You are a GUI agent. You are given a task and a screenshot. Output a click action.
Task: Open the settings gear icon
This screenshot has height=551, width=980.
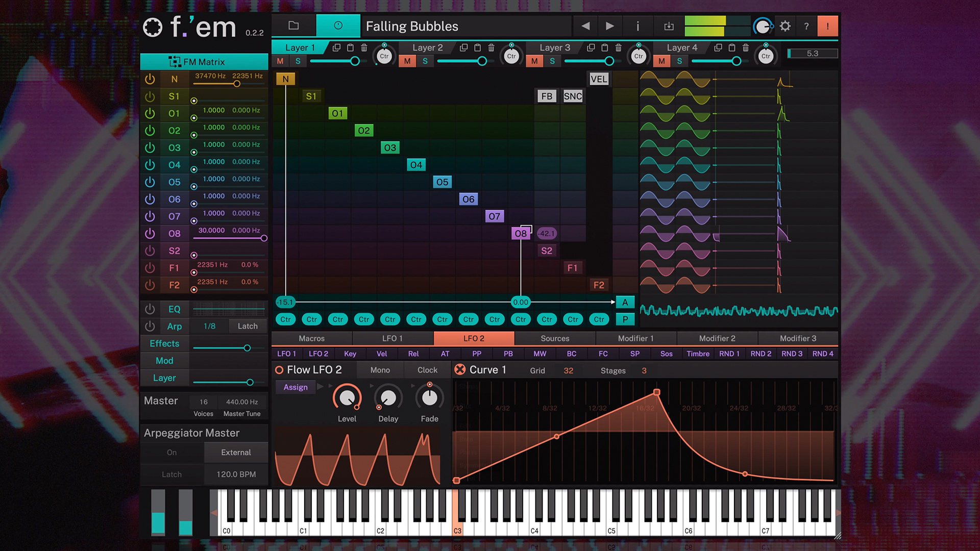[785, 26]
